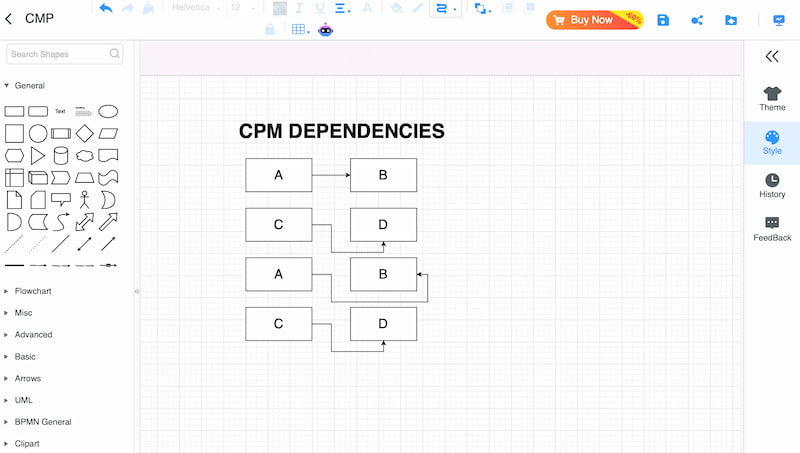800x453 pixels.
Task: Pick the circle shape
Action: click(x=38, y=134)
